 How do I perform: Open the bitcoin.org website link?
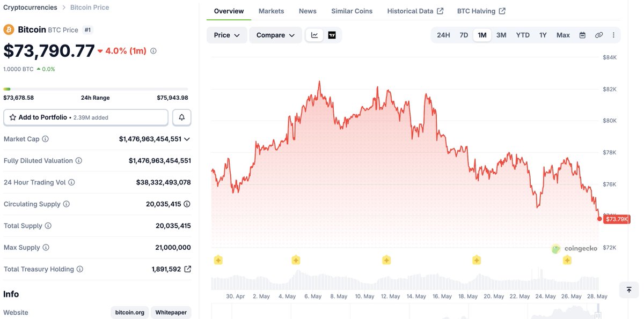click(x=129, y=312)
